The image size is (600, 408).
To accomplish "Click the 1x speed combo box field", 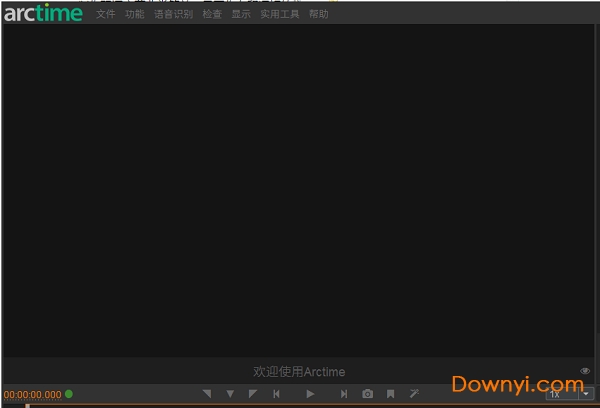I will tap(560, 394).
